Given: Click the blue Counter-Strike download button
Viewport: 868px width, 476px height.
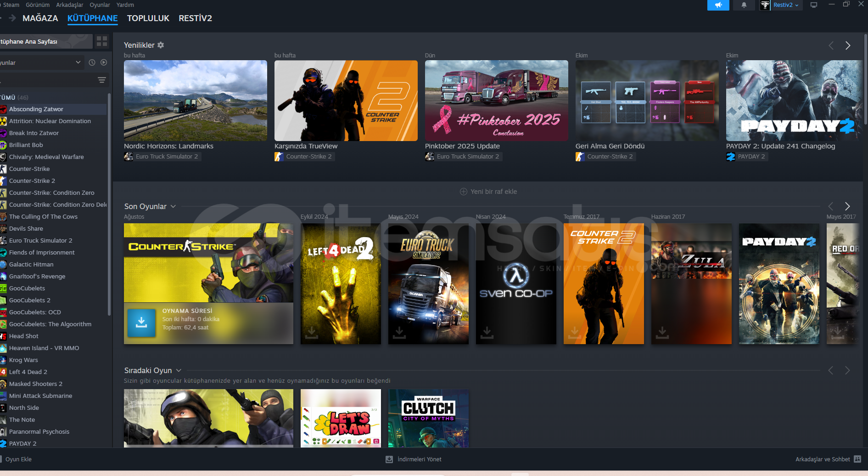Looking at the screenshot, I should (x=141, y=323).
